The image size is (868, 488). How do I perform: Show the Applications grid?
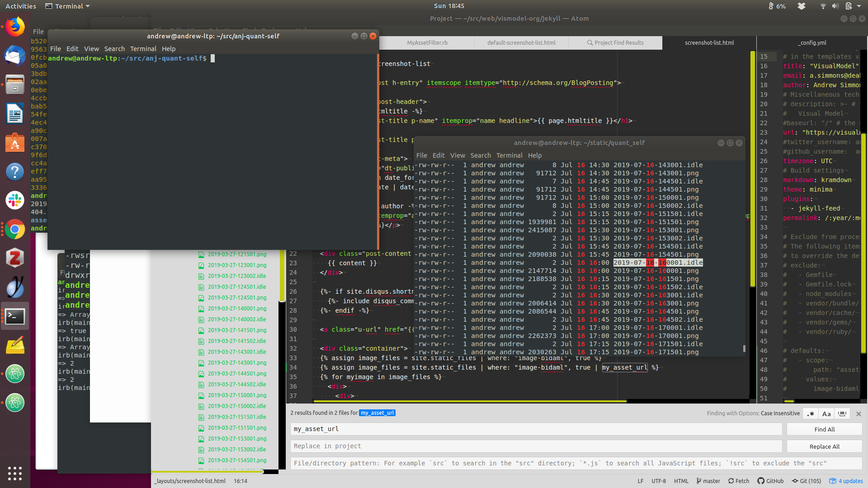coord(15,473)
